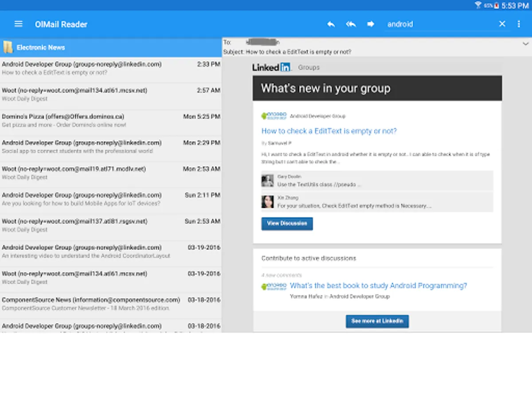
Task: Reply to the open email
Action: [x=331, y=24]
